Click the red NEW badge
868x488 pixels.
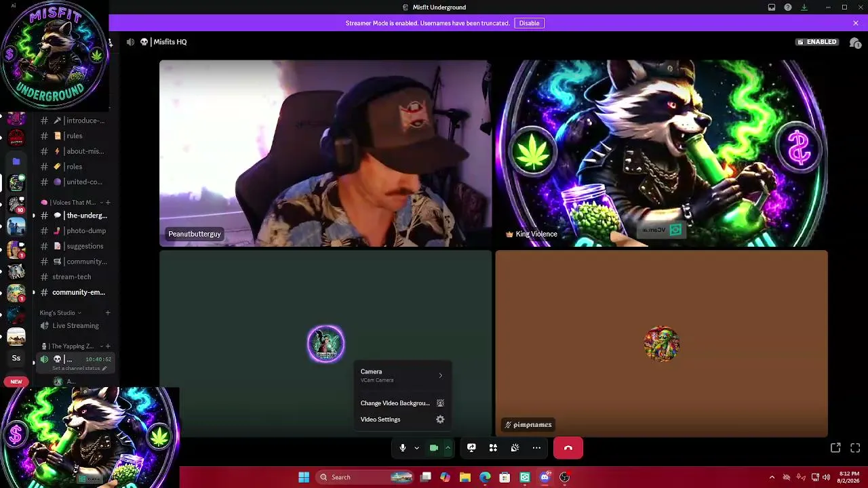(x=16, y=382)
